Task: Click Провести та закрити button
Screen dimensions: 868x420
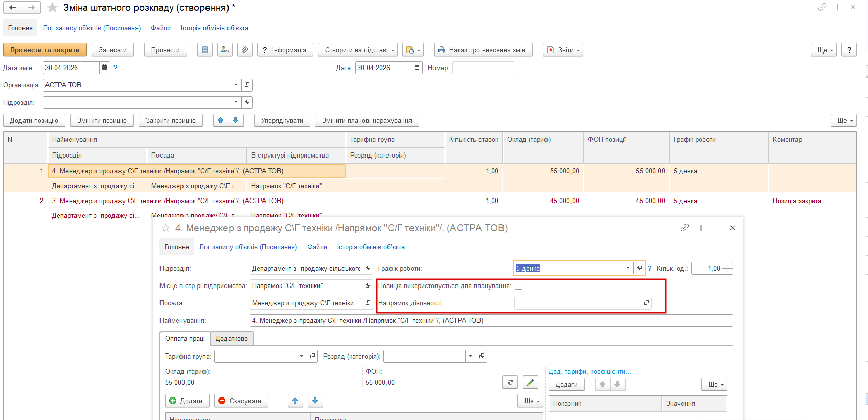Action: pyautogui.click(x=45, y=50)
